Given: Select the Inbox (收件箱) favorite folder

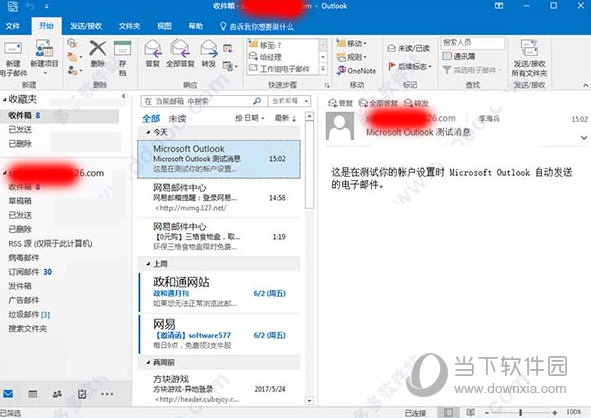Looking at the screenshot, I should (60, 115).
